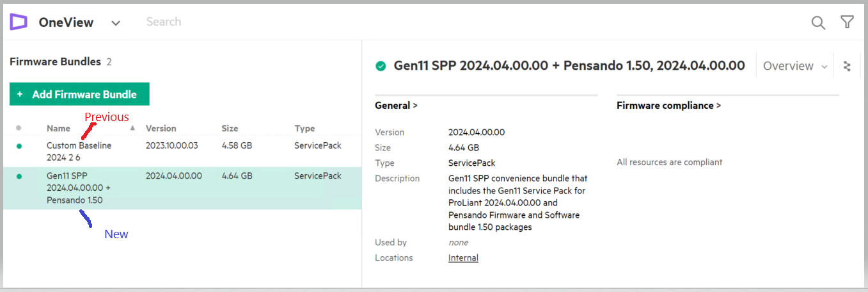
Task: Toggle Name sort direction arrow
Action: coord(132,128)
